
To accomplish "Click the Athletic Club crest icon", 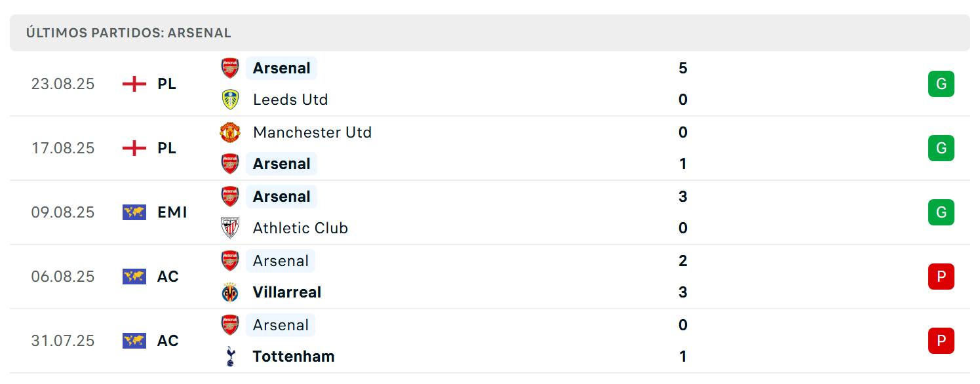I will point(230,228).
